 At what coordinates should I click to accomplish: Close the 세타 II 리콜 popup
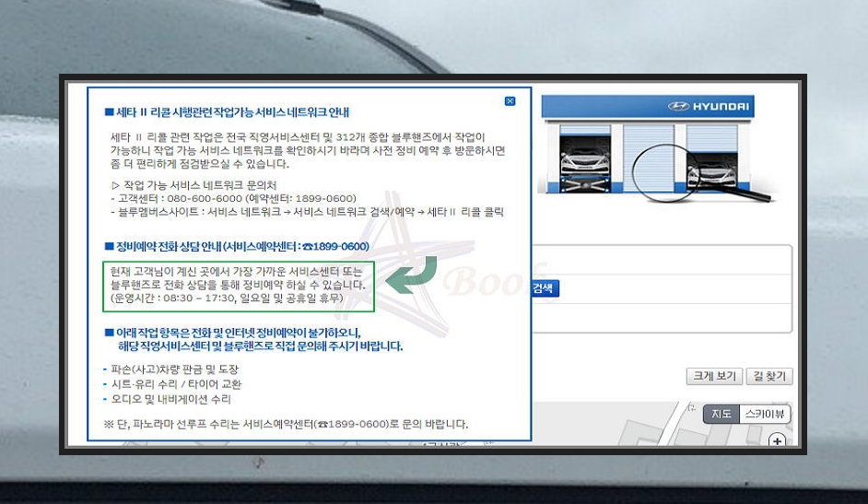point(510,101)
